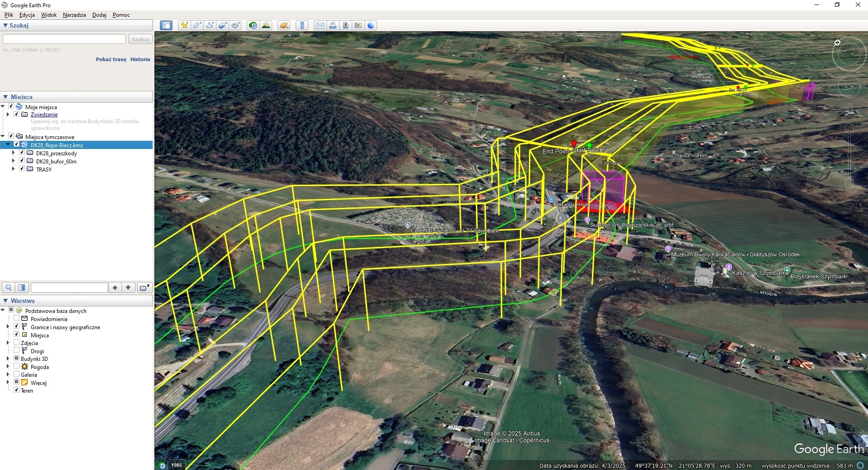Select the Add Polygon tool
Screen dimensions: 868x470
[x=197, y=25]
